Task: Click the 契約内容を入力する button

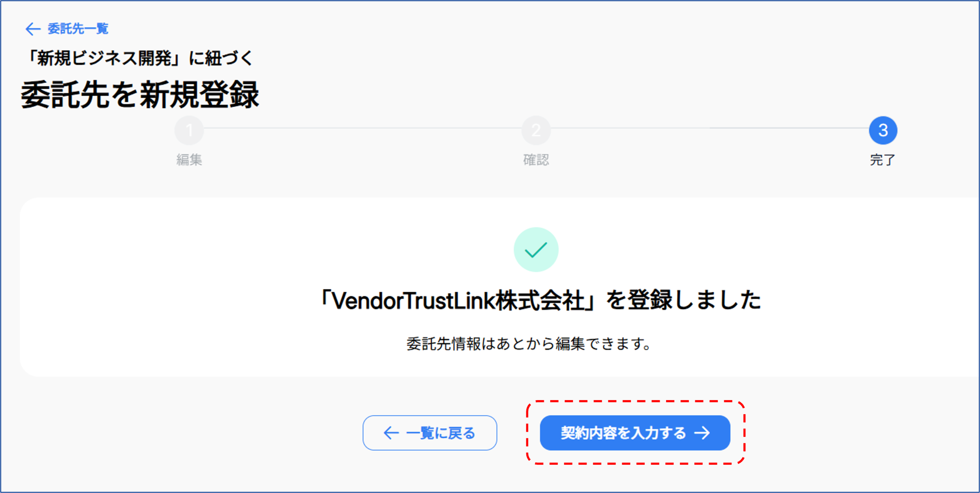Action: click(x=635, y=433)
